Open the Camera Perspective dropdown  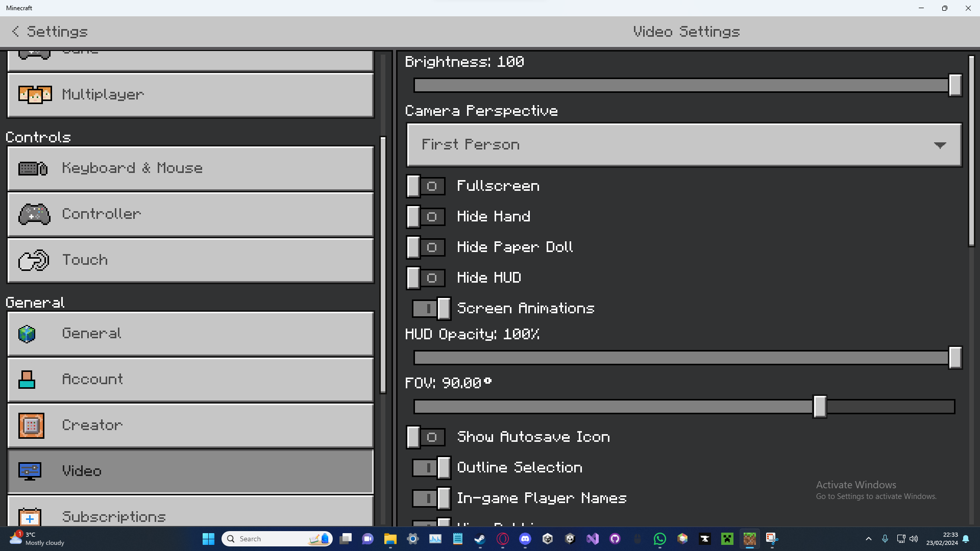point(684,145)
